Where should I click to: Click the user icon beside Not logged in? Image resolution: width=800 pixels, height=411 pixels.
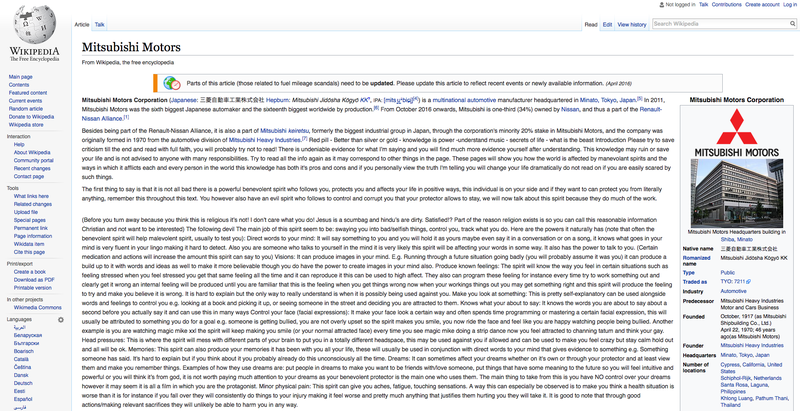tap(662, 5)
